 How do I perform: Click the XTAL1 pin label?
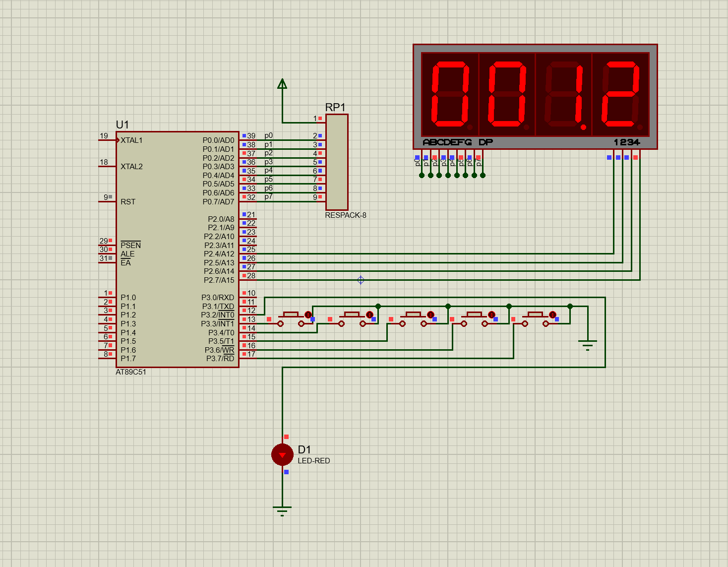pyautogui.click(x=131, y=140)
